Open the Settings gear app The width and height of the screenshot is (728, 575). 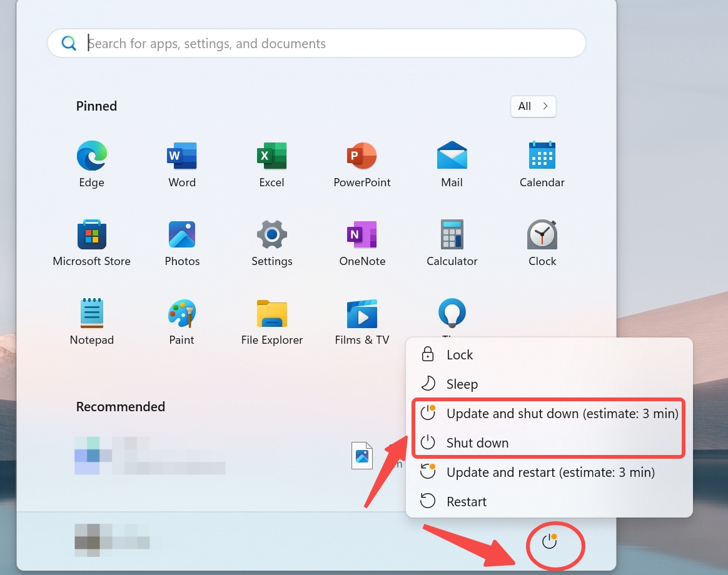point(271,242)
